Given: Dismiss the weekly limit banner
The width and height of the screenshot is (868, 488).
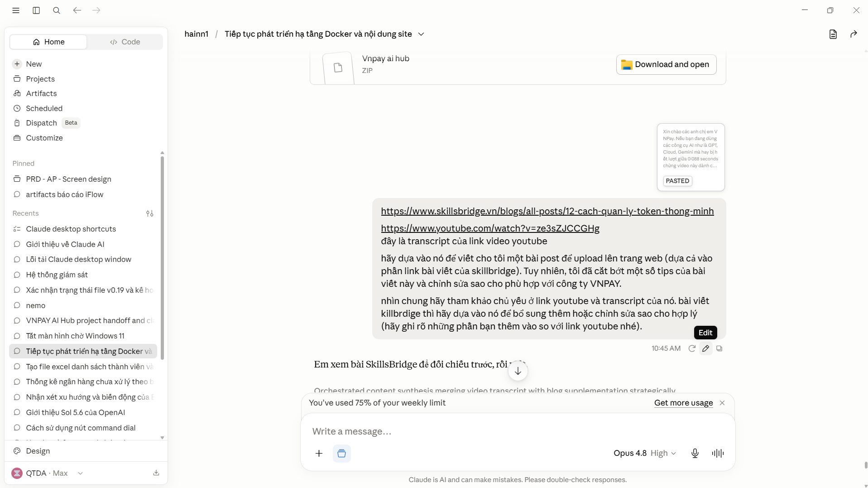Looking at the screenshot, I should click(722, 403).
